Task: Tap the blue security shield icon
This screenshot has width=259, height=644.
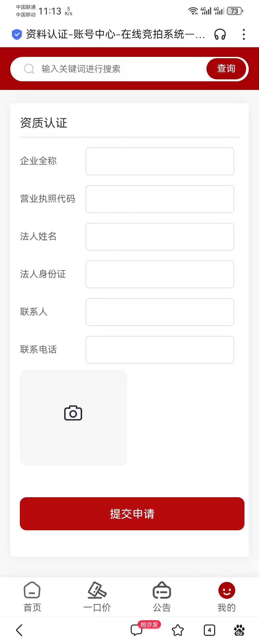Action: pos(17,34)
